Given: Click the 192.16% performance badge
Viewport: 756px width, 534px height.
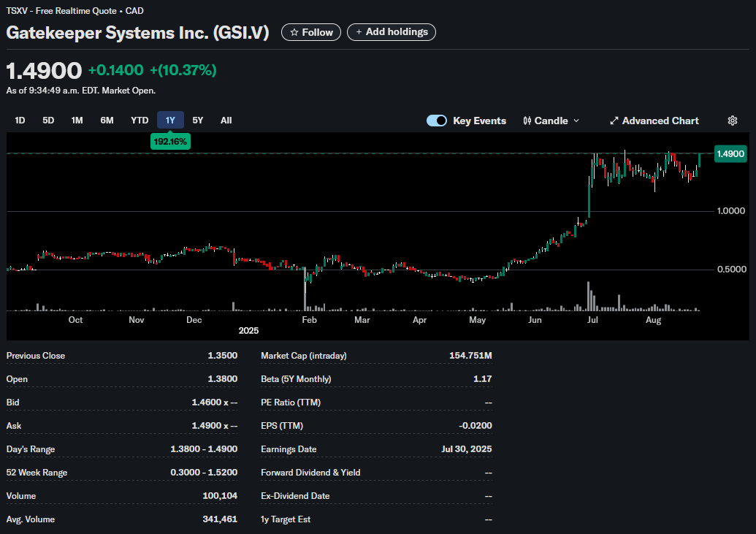Looking at the screenshot, I should 170,141.
